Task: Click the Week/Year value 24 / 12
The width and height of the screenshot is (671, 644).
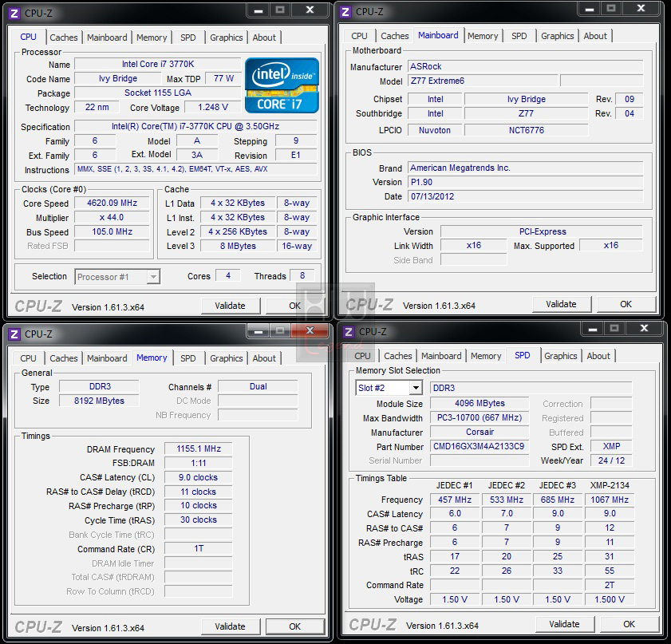Action: [611, 461]
